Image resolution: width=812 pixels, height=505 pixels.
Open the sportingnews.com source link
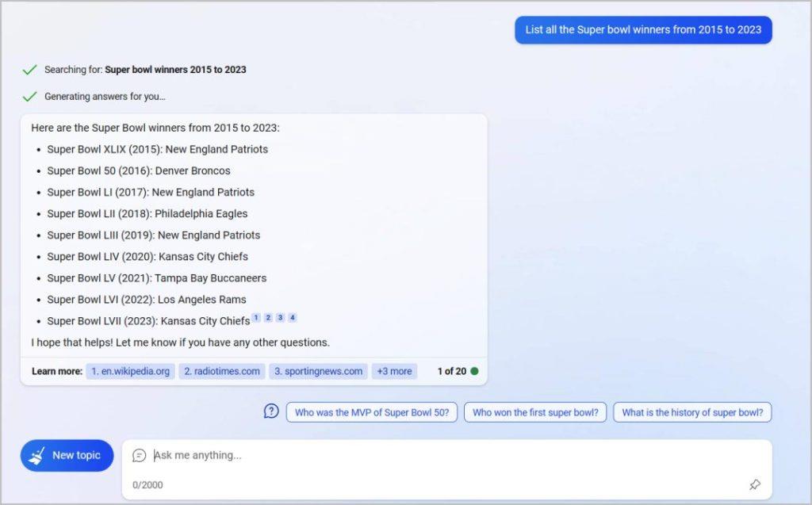coord(319,371)
